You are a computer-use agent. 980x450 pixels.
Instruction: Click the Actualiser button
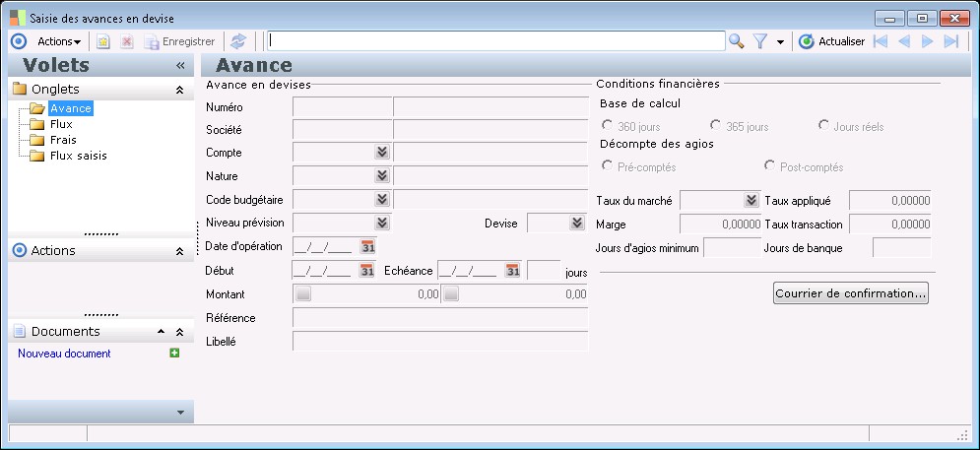coord(832,42)
